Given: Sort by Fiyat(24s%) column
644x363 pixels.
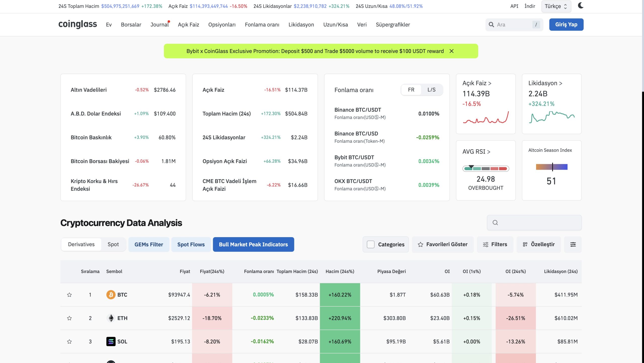Looking at the screenshot, I should (x=212, y=271).
